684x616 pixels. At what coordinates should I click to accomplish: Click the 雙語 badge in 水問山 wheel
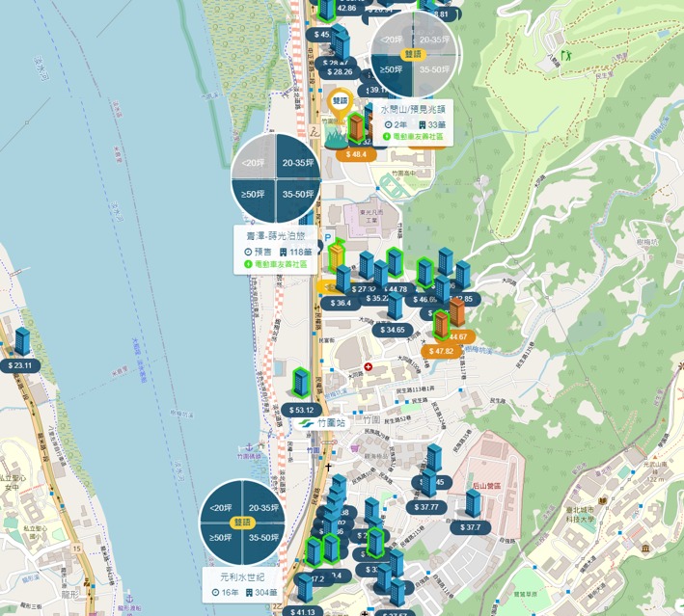413,54
